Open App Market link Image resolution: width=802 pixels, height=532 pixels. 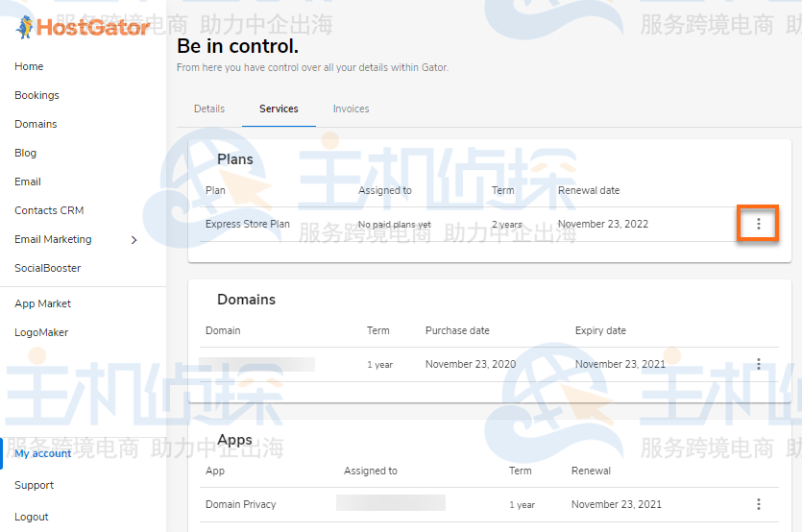(43, 303)
